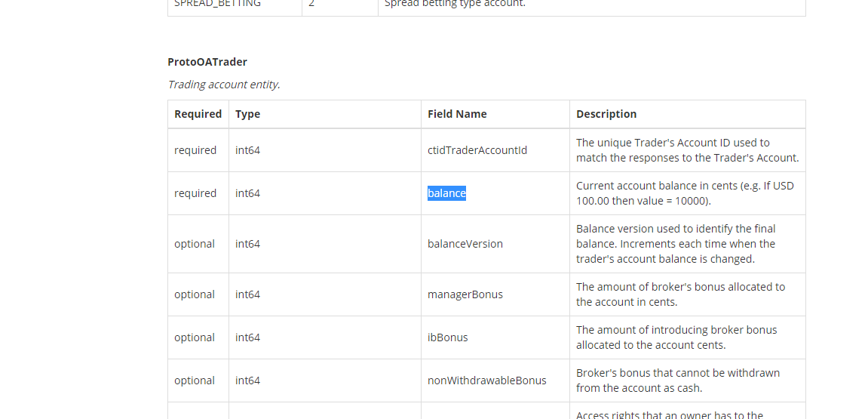This screenshot has width=868, height=419.
Task: Click the balance description mentioning USD 100.00
Action: coord(685,193)
